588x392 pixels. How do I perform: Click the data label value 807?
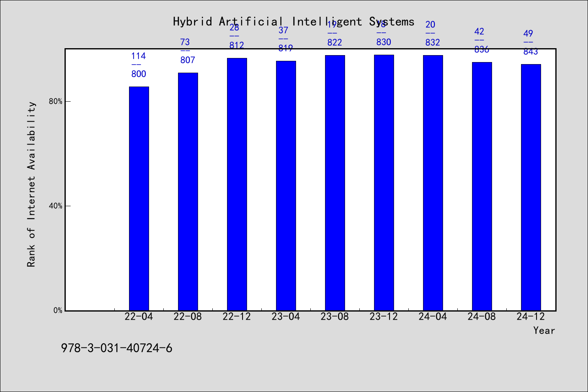(188, 60)
